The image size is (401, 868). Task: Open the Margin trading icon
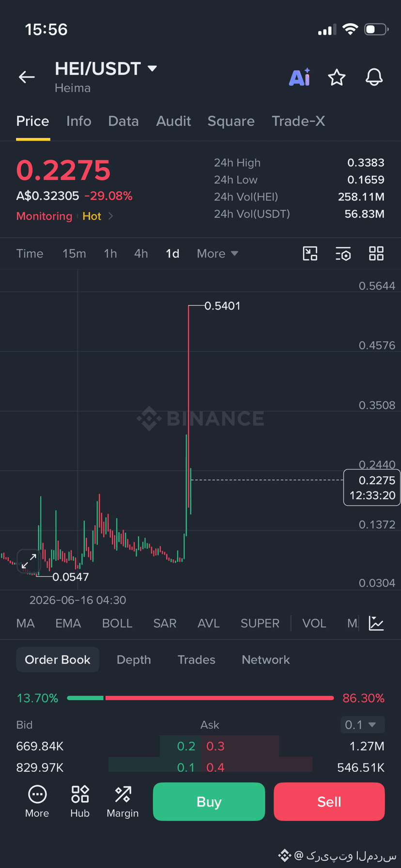click(123, 802)
